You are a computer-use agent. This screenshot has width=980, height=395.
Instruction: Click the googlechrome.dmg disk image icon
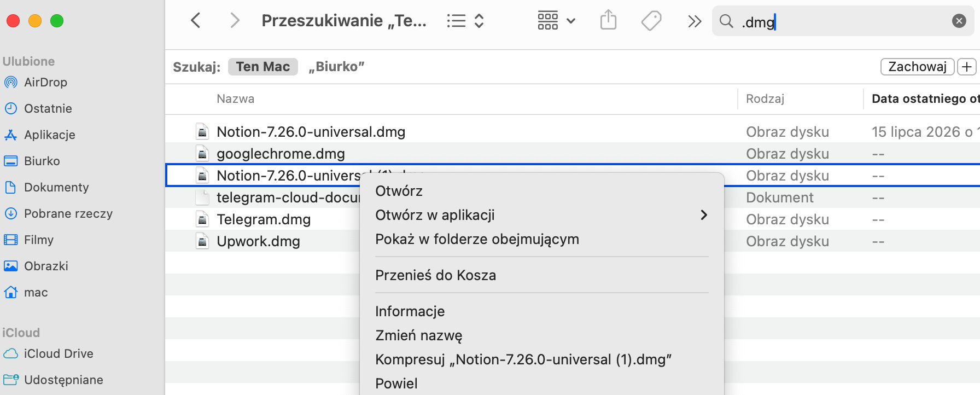(x=202, y=154)
